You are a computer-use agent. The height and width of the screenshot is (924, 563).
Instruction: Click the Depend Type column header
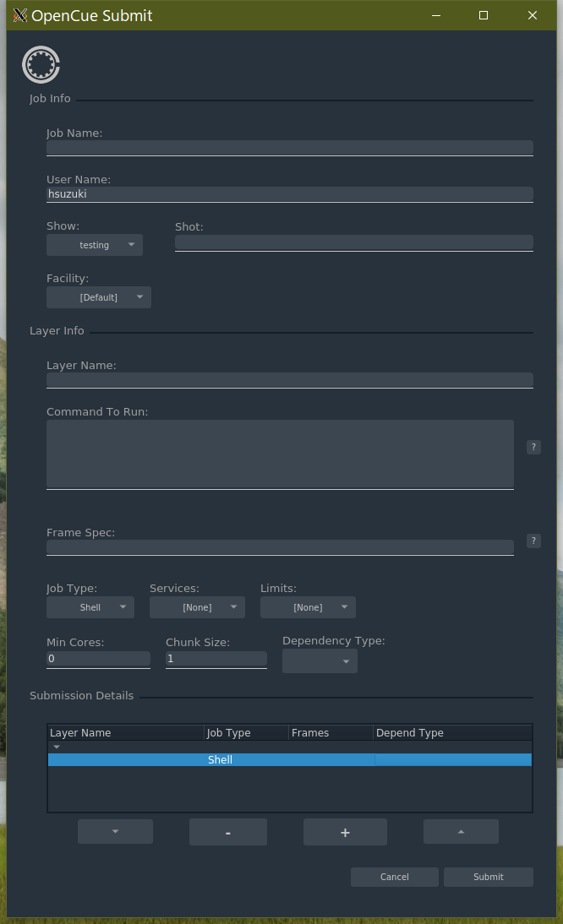point(453,733)
